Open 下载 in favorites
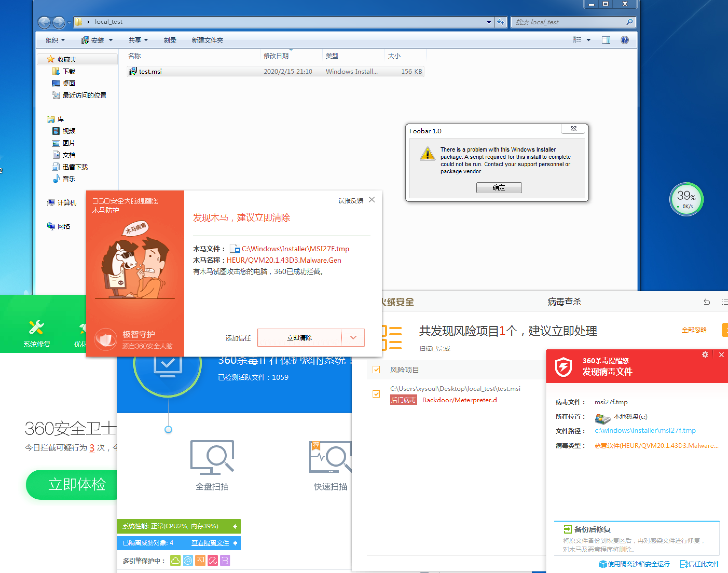Image resolution: width=728 pixels, height=573 pixels. point(64,71)
